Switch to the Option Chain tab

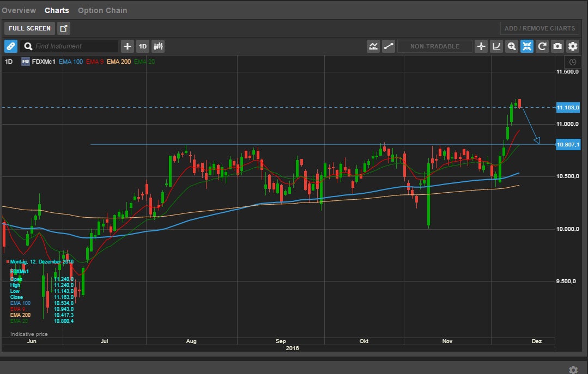pyautogui.click(x=102, y=10)
